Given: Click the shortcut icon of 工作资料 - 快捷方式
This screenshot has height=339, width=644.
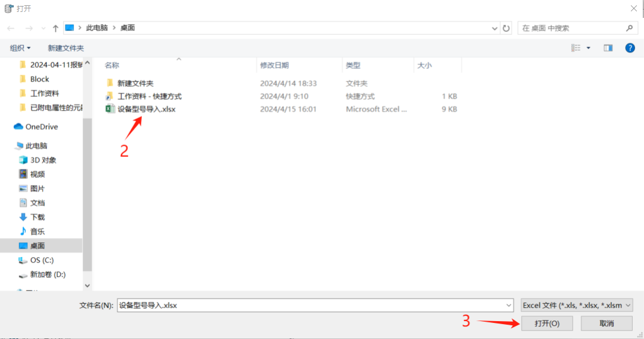Looking at the screenshot, I should [x=109, y=96].
